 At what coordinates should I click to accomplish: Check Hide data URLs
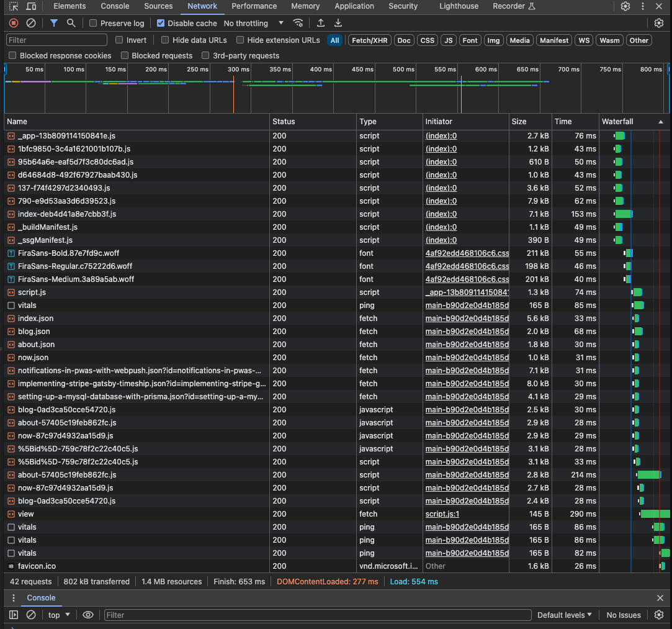pyautogui.click(x=164, y=40)
